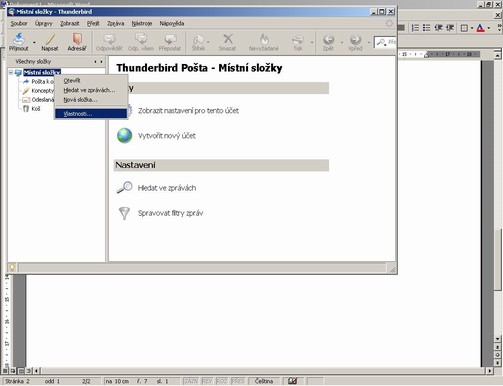Open the Word font color dropdown arrow
Image resolution: width=503 pixels, height=386 pixels.
click(x=489, y=28)
